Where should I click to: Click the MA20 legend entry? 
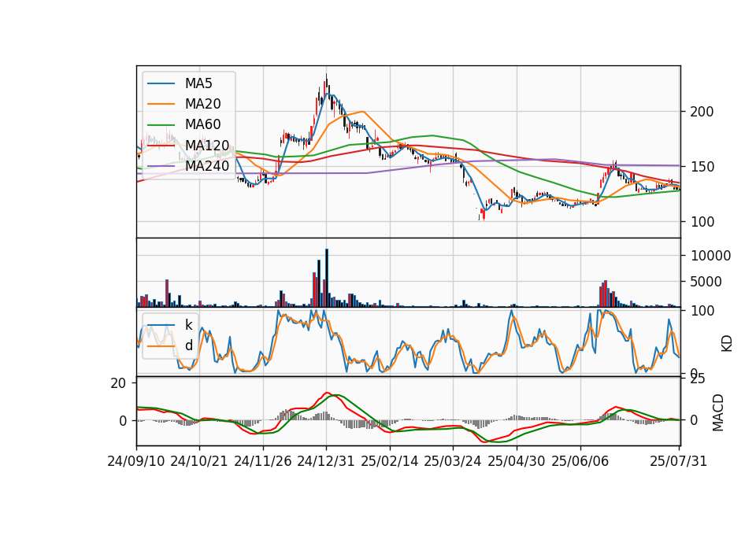point(186,104)
